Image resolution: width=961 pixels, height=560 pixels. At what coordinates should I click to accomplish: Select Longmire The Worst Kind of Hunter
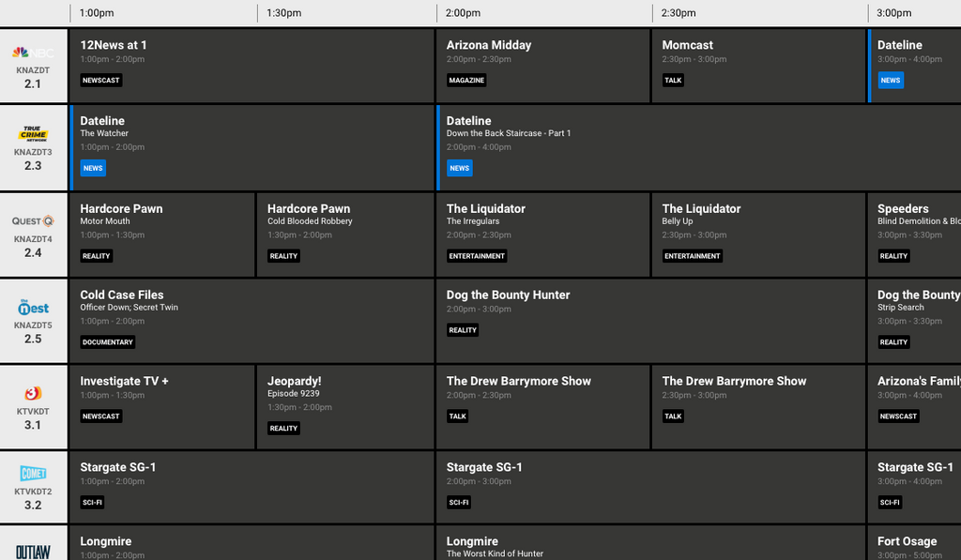(x=651, y=543)
